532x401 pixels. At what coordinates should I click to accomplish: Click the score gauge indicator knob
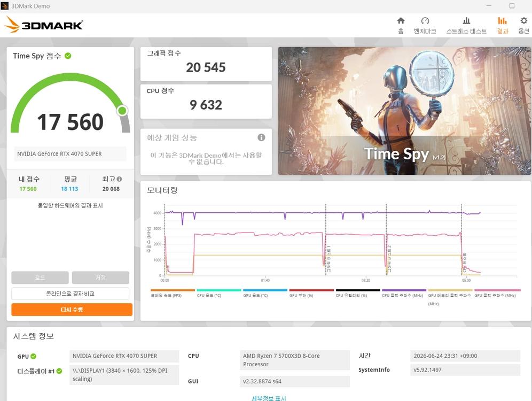point(122,110)
